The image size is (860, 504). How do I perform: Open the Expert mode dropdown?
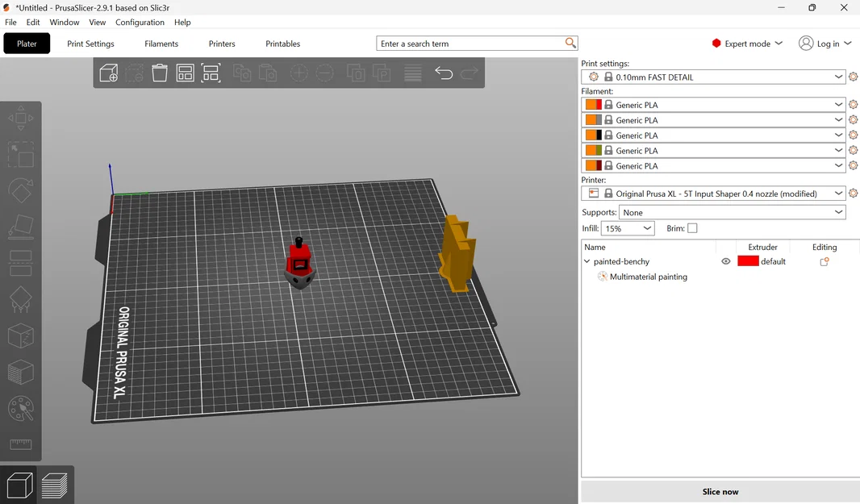pos(747,44)
